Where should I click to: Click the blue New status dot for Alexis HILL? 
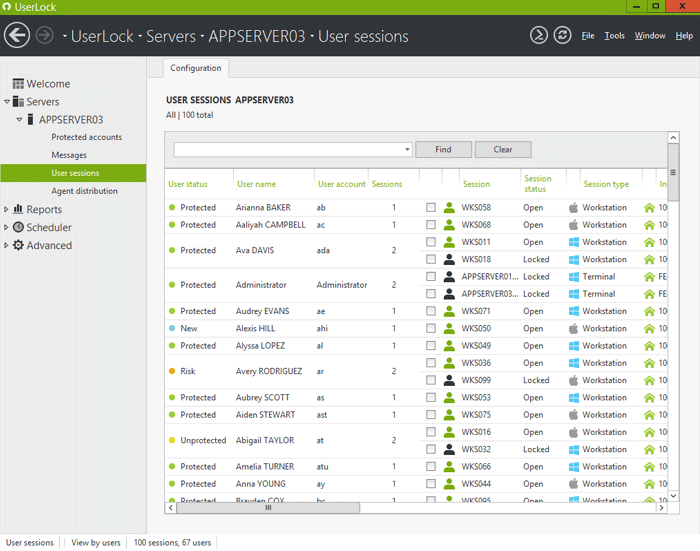[x=172, y=328]
